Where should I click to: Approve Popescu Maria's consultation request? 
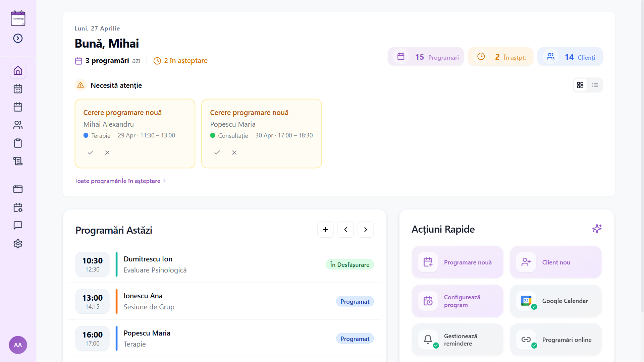(x=217, y=153)
